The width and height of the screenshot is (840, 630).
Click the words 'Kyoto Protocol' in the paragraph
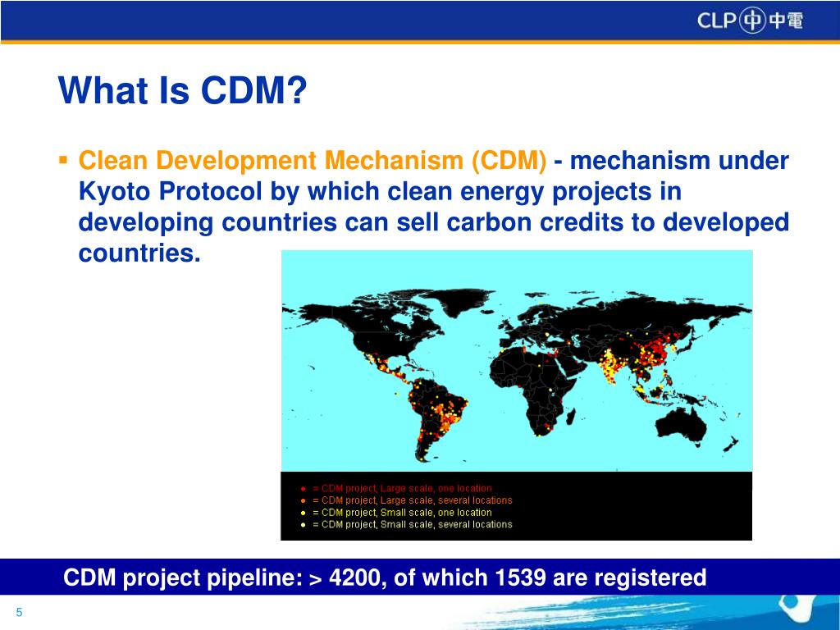coord(171,192)
